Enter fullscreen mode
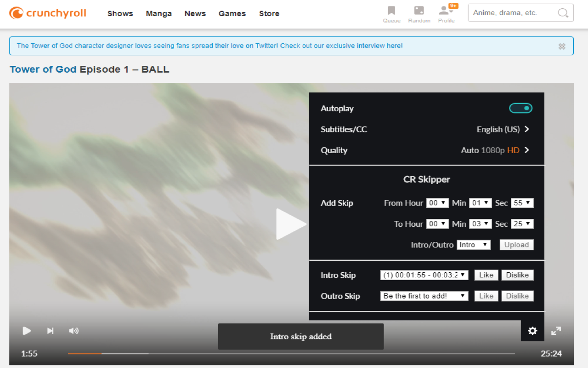This screenshot has width=588, height=368. point(556,330)
